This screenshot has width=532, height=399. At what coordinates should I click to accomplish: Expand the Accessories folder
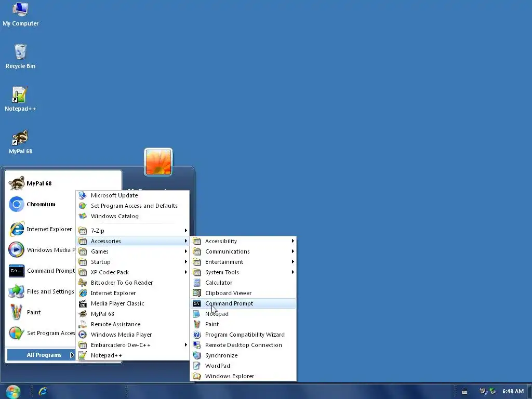(132, 241)
